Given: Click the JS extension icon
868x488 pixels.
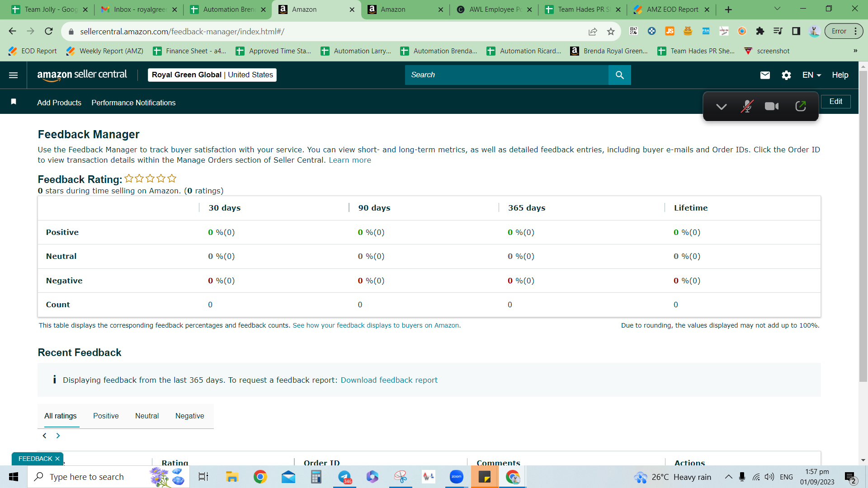Looking at the screenshot, I should [x=670, y=31].
